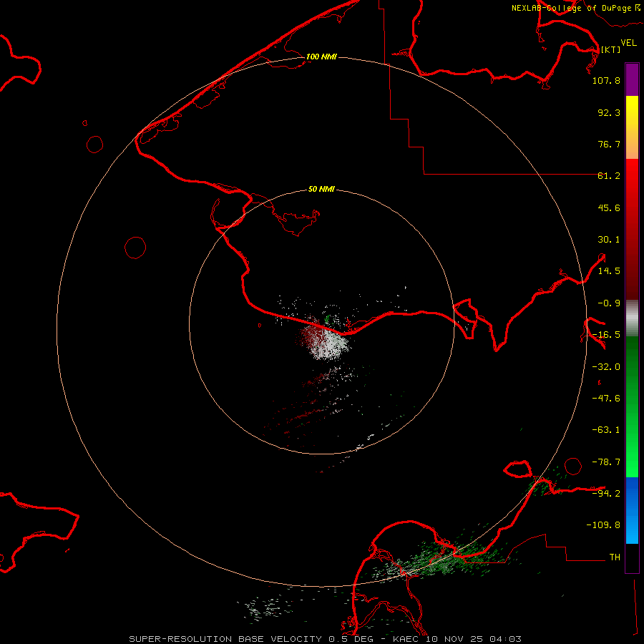This screenshot has width=644, height=644.
Task: Click the TH threshold label
Action: click(x=615, y=557)
